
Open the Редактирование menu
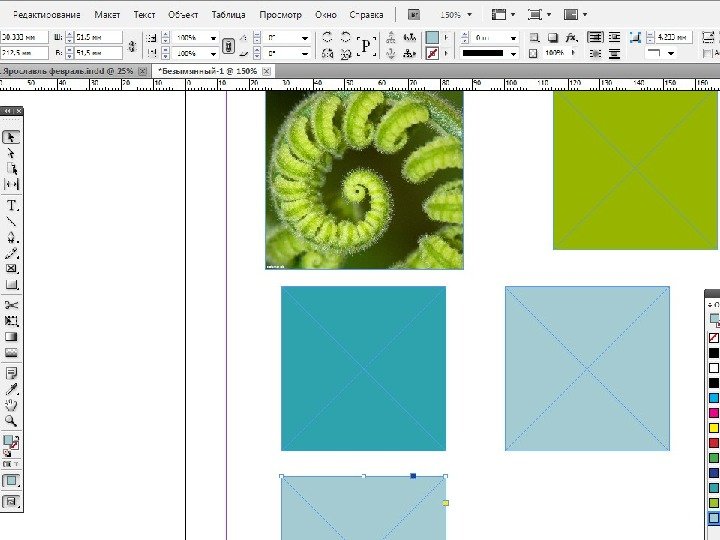[x=47, y=15]
